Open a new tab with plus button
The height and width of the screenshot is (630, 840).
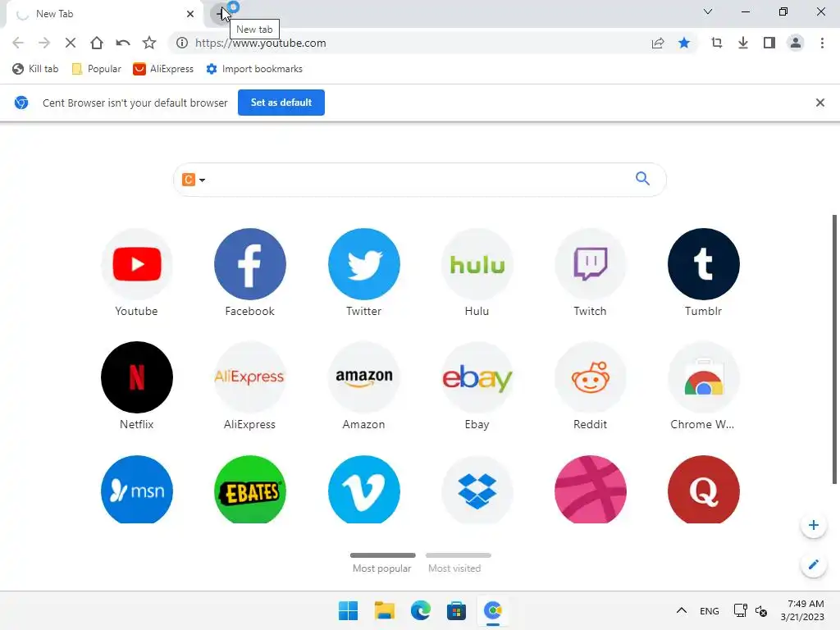pyautogui.click(x=221, y=14)
